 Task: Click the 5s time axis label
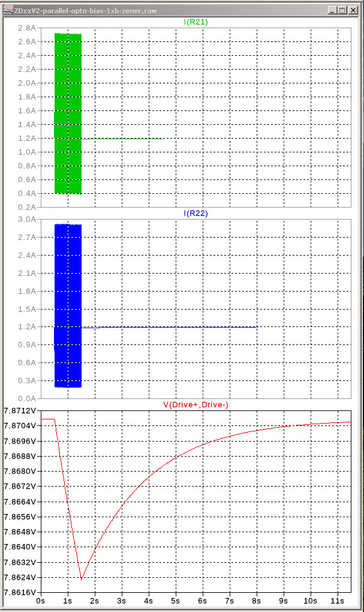point(176,601)
